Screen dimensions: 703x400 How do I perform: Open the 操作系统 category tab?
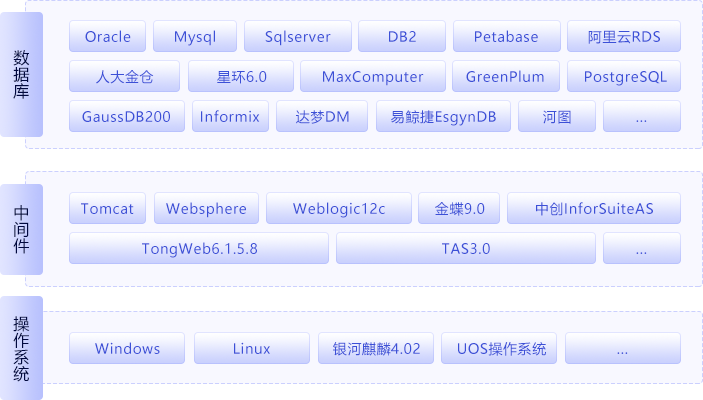(21, 347)
